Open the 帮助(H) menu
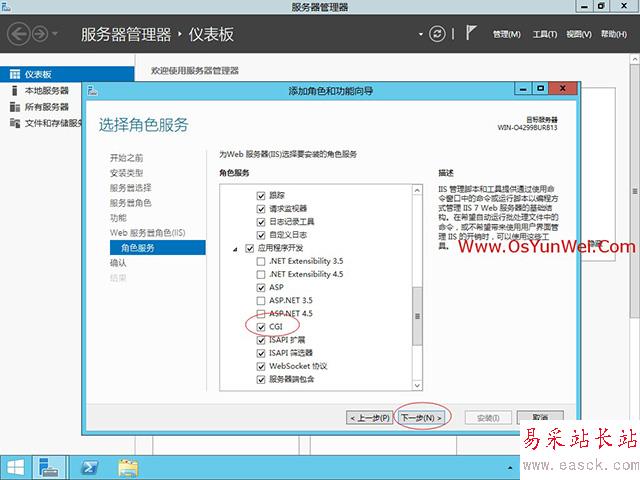 pyautogui.click(x=613, y=34)
